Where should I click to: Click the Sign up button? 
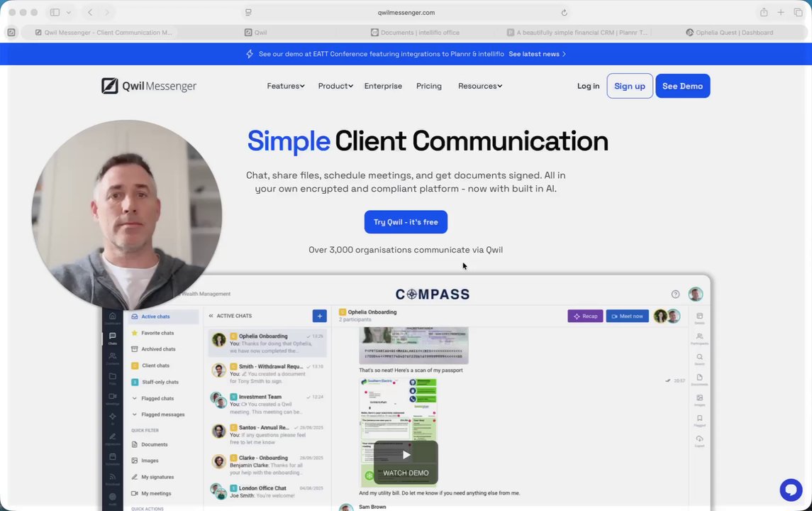coord(630,86)
